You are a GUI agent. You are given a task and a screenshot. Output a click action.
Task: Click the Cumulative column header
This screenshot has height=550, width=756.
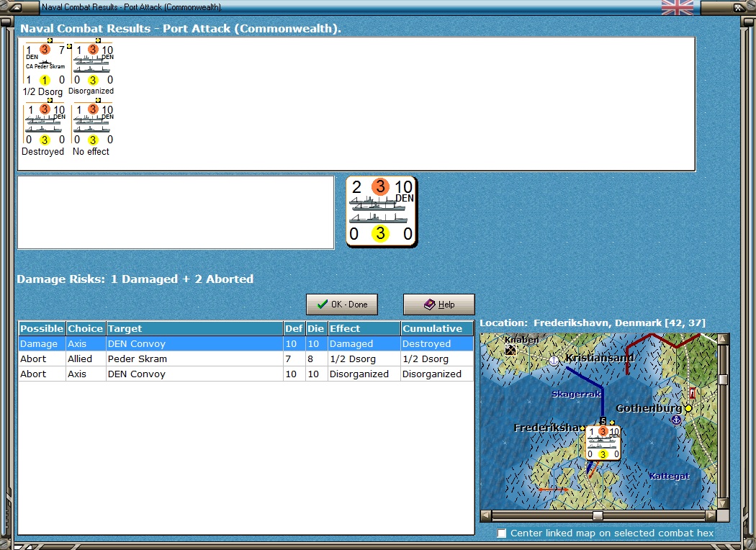[437, 329]
